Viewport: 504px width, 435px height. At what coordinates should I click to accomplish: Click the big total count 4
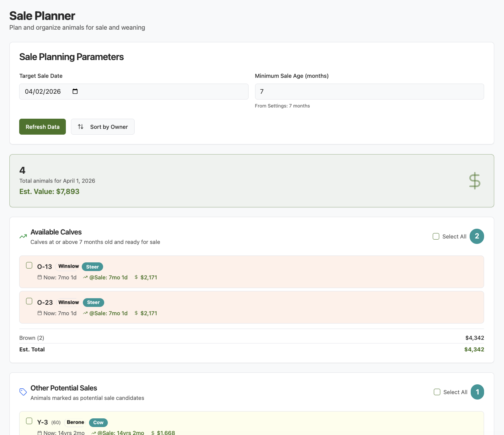point(22,170)
